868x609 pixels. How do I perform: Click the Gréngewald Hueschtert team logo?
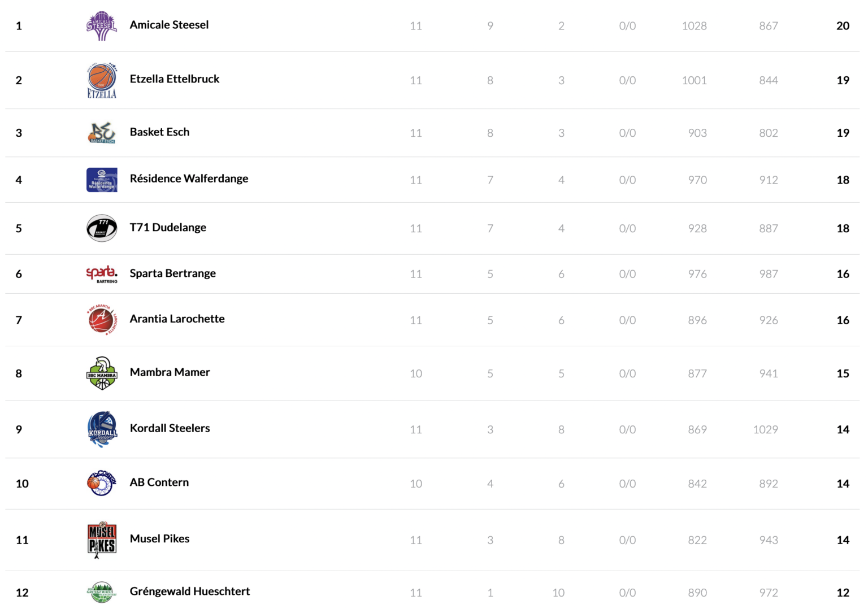click(x=102, y=593)
